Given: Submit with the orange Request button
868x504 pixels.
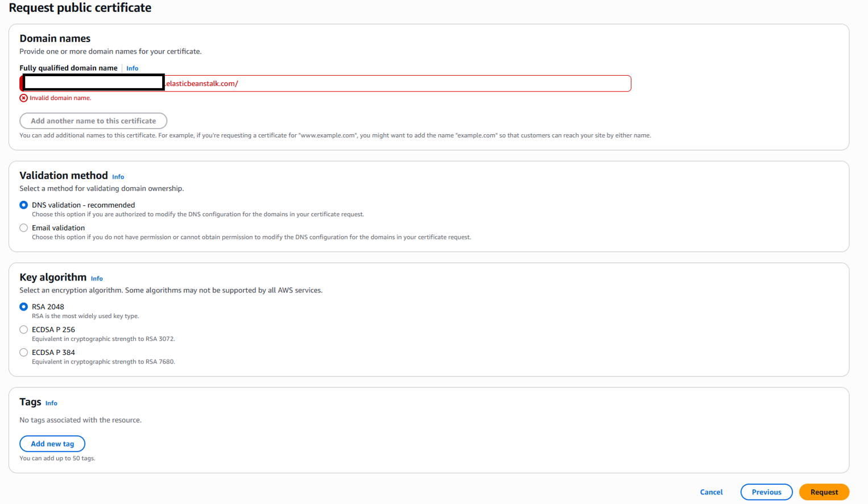Looking at the screenshot, I should pos(824,492).
